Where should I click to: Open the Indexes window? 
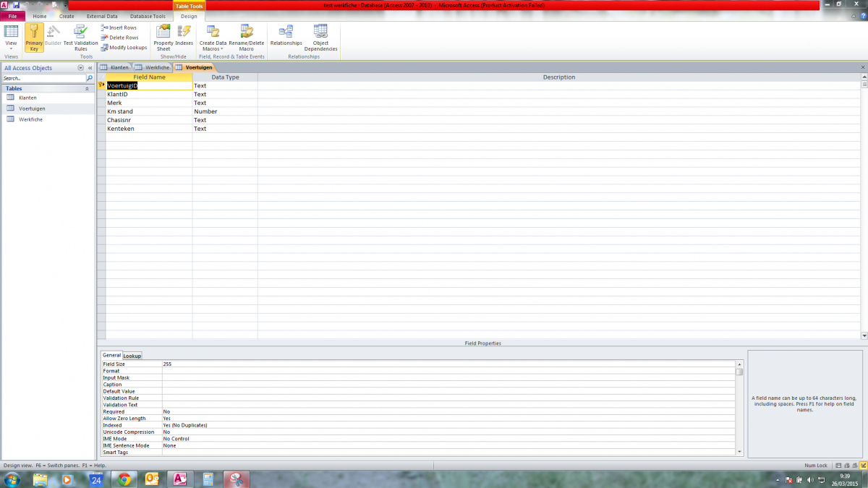coord(184,36)
